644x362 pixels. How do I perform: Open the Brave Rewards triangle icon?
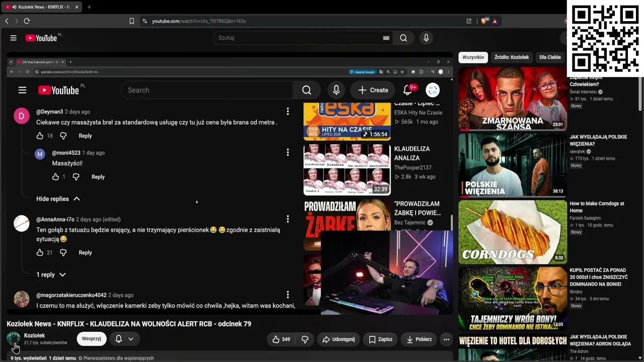click(x=495, y=21)
